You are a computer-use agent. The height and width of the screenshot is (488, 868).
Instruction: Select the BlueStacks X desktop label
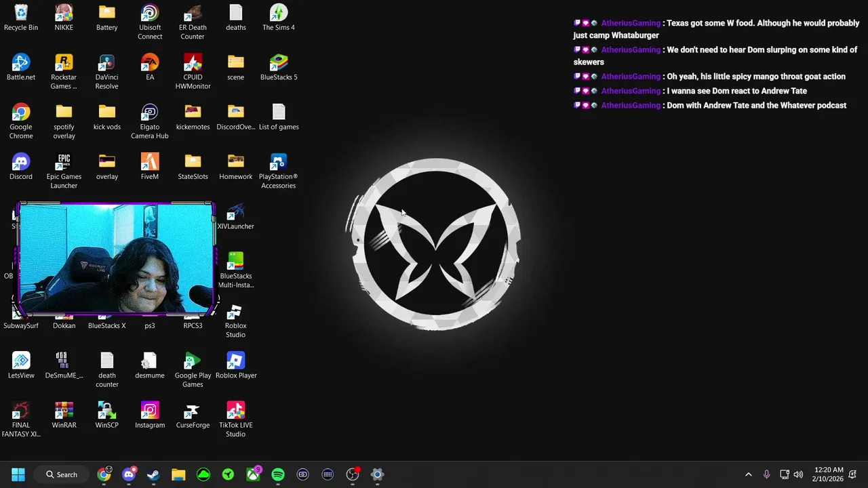click(106, 325)
